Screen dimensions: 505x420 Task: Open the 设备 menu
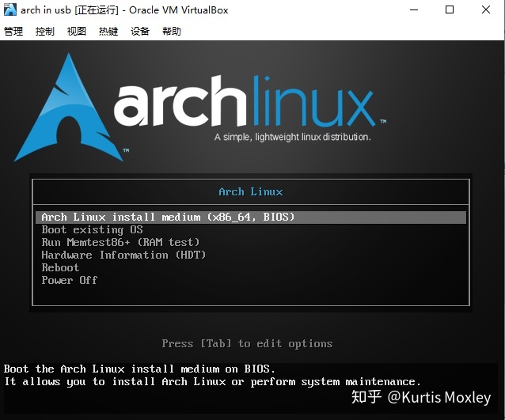(140, 31)
